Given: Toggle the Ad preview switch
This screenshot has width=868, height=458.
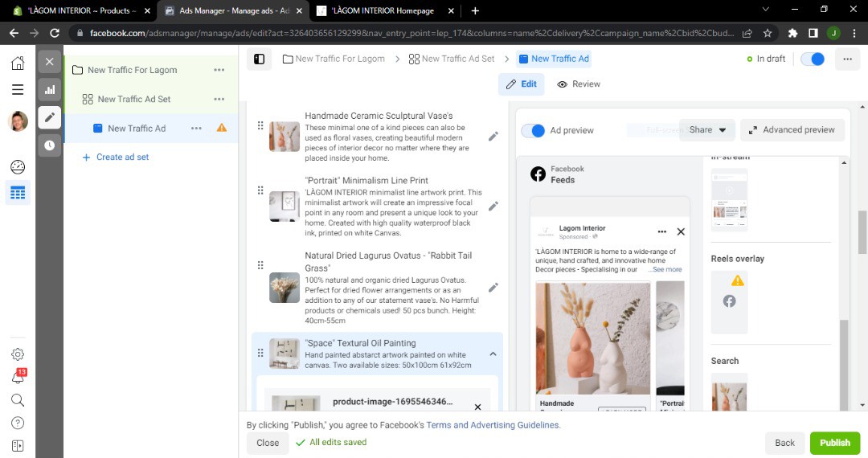Looking at the screenshot, I should [x=533, y=130].
